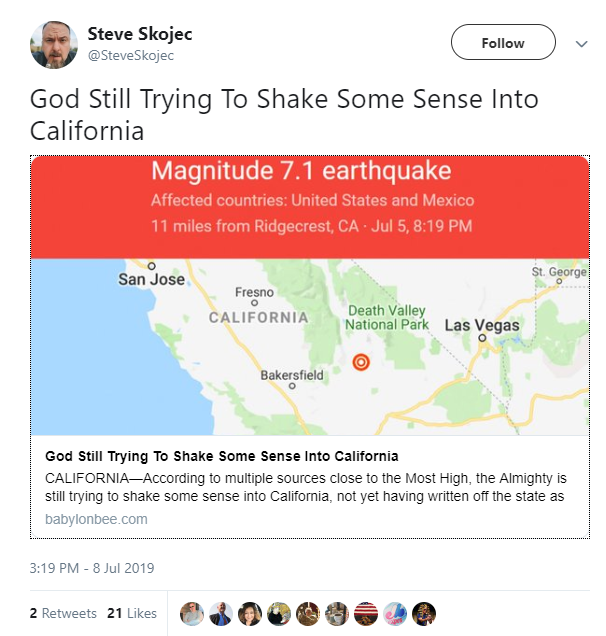Click the third liker's avatar
This screenshot has height=636, width=606.
click(250, 613)
